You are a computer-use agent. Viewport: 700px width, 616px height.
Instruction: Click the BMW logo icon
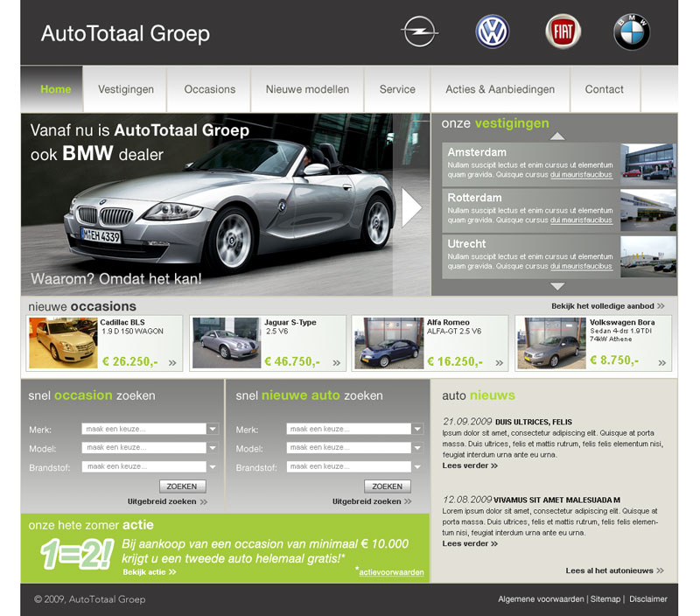tap(631, 33)
